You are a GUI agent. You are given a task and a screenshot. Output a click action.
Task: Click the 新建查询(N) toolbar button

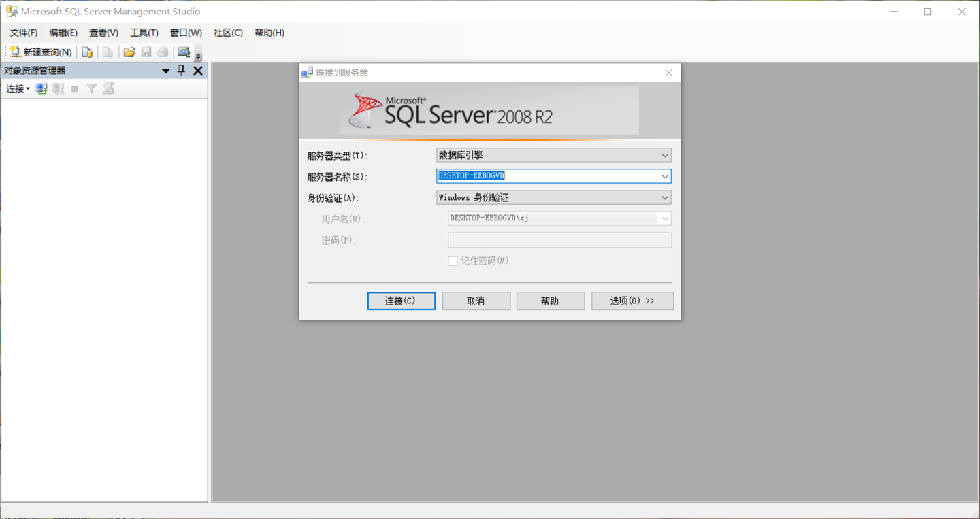tap(41, 52)
